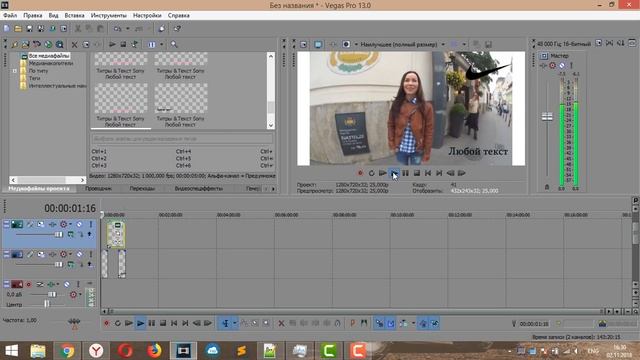Screen dimensions: 640x360
Task: Switch to 'Медиафайлы проекта' tab
Action: [39, 189]
